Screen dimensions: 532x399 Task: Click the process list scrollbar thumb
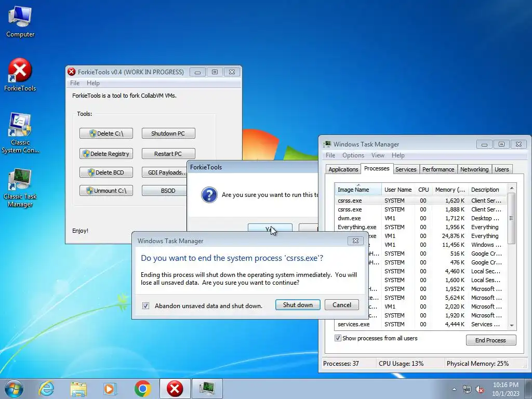point(512,218)
